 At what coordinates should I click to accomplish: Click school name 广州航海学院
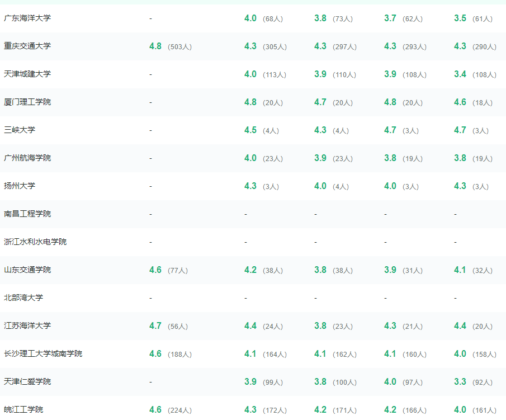coord(27,158)
